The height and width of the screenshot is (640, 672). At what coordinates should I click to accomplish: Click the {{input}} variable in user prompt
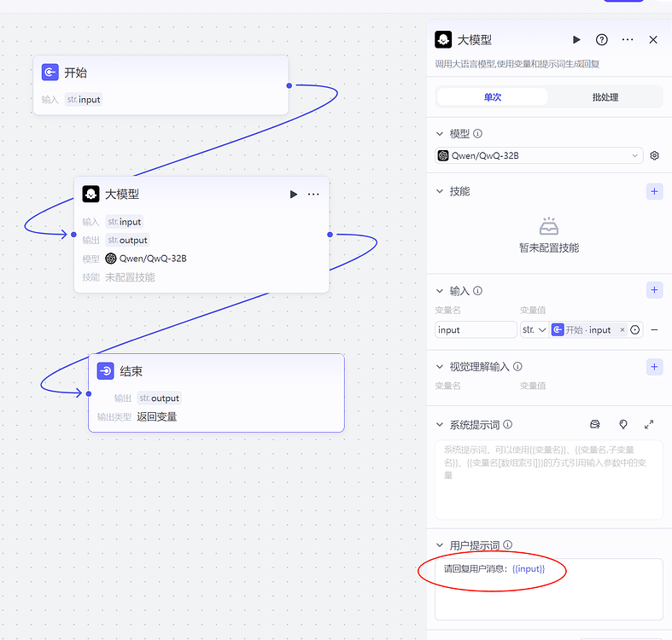tap(529, 568)
